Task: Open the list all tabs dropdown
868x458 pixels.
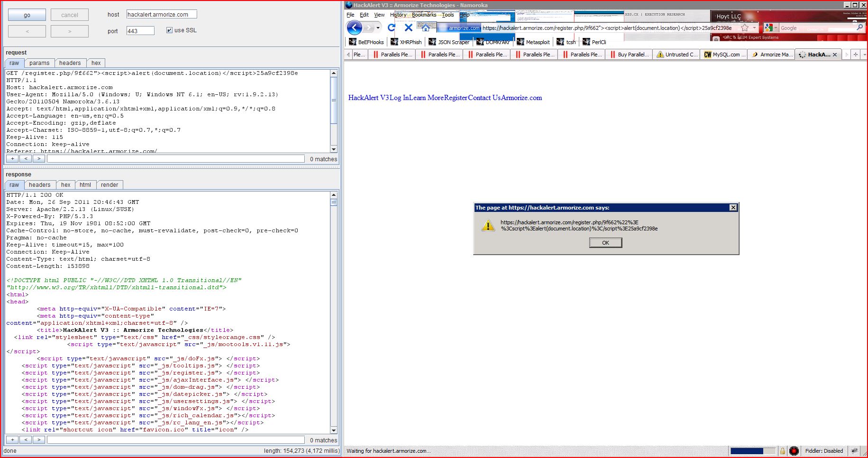Action: (x=864, y=55)
